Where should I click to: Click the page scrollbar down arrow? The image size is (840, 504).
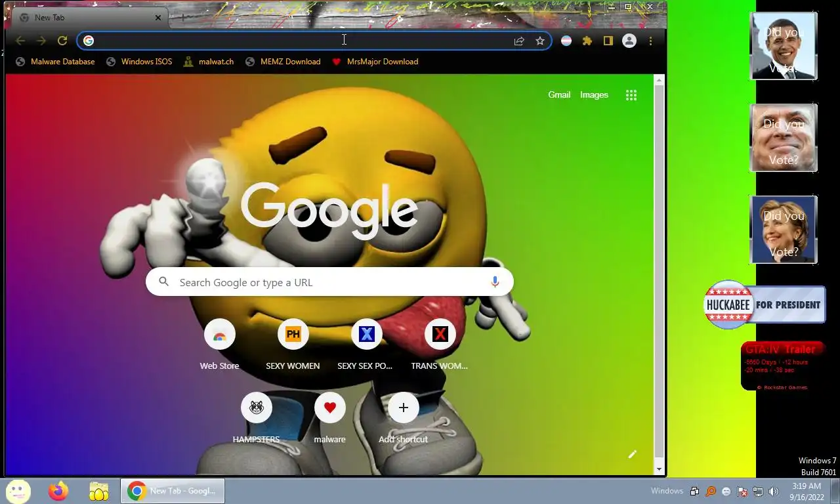[659, 469]
